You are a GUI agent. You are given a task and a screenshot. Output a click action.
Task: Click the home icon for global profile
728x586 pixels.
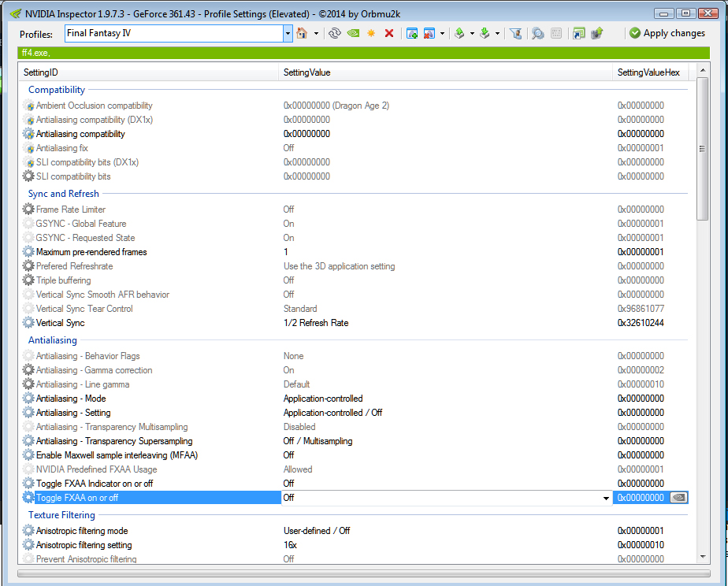(302, 33)
